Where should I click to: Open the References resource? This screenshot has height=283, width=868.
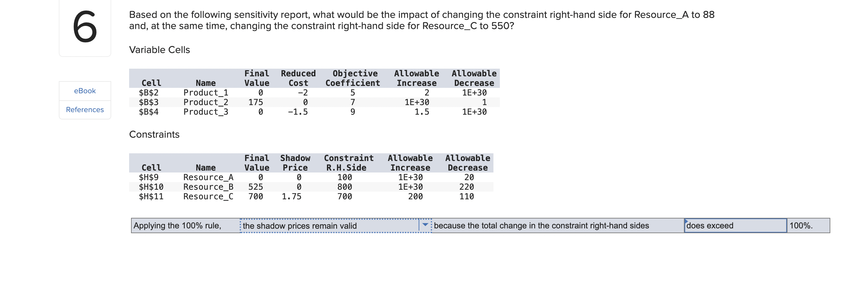(x=85, y=110)
